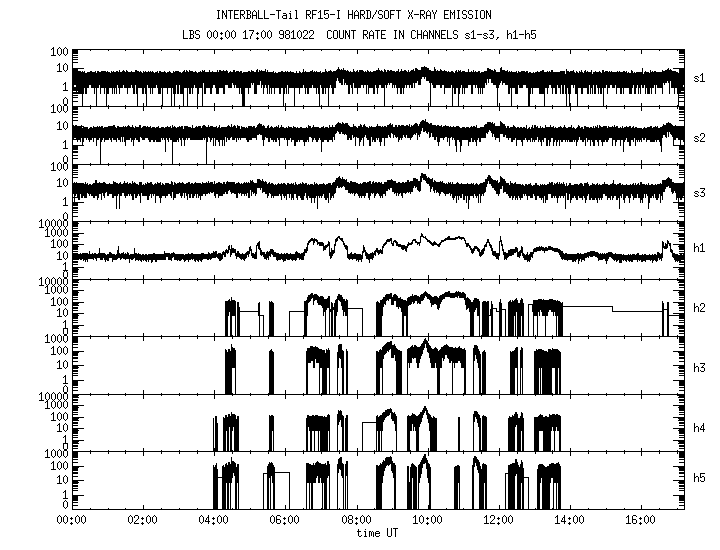The image size is (720, 550).
Task: Click the 00:00 time axis label
Action: tap(71, 520)
